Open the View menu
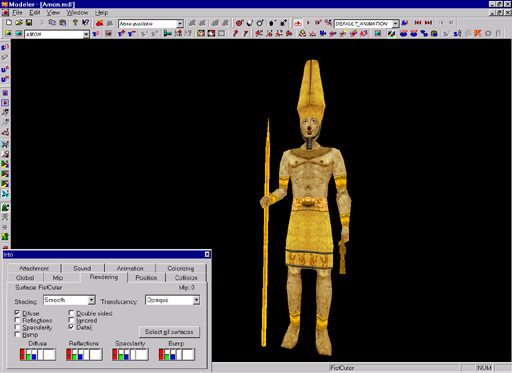512x373 pixels. [53, 13]
